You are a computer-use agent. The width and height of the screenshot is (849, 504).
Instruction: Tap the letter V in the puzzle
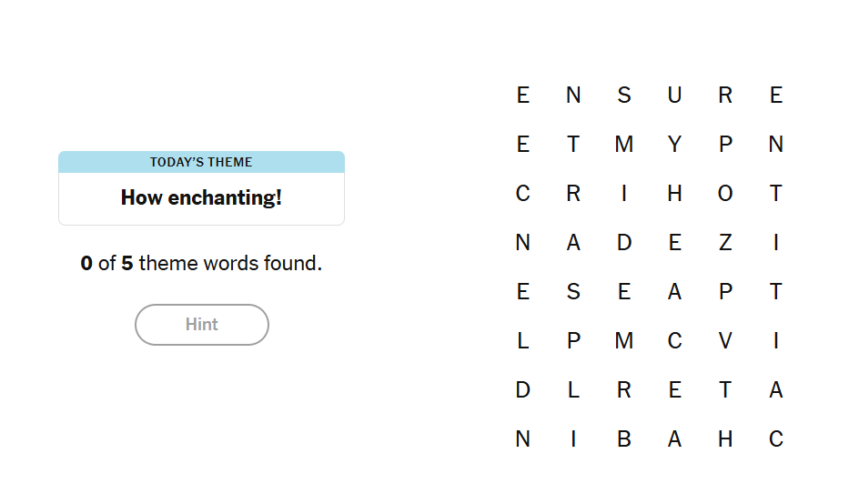pyautogui.click(x=725, y=341)
